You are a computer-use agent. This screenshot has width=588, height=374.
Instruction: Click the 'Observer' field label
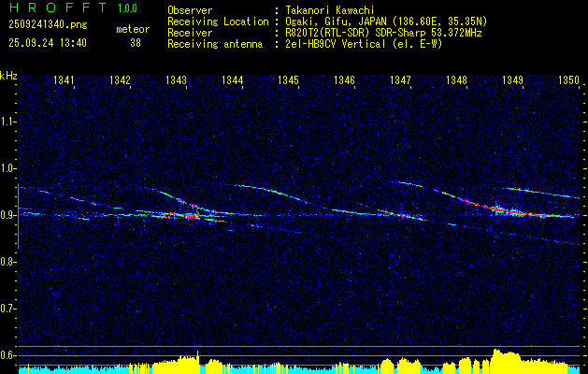pos(190,10)
